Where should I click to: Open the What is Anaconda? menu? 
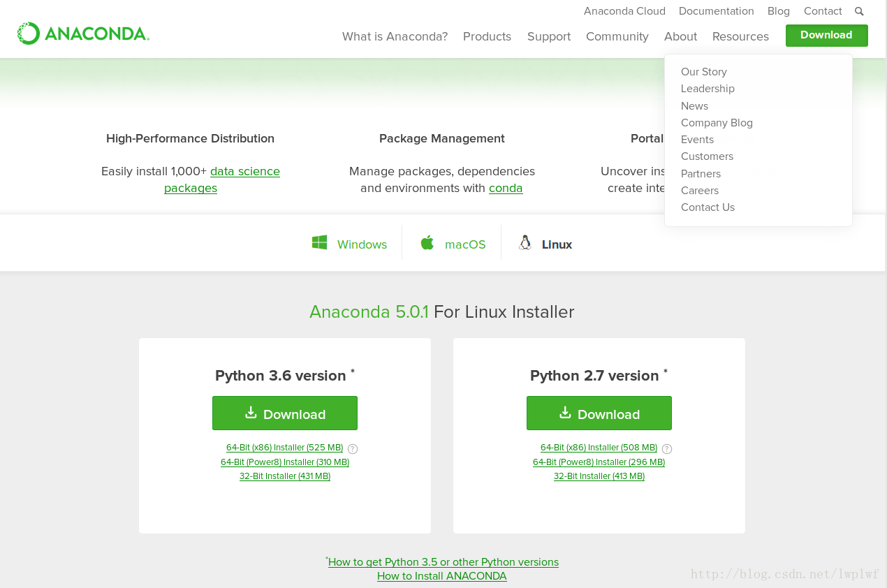tap(395, 36)
